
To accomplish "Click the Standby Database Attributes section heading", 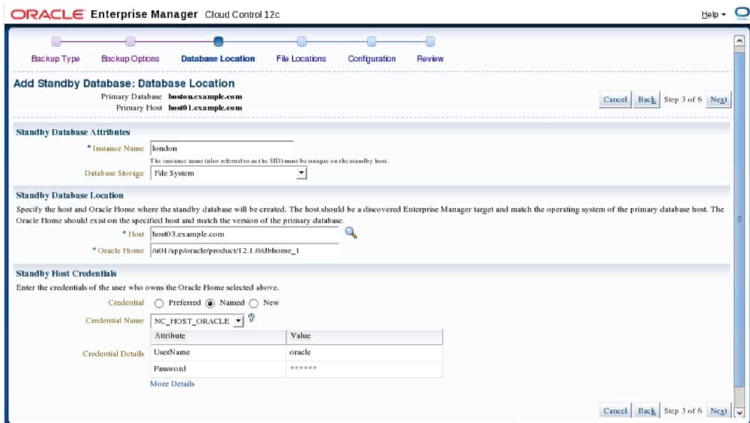I will (73, 132).
